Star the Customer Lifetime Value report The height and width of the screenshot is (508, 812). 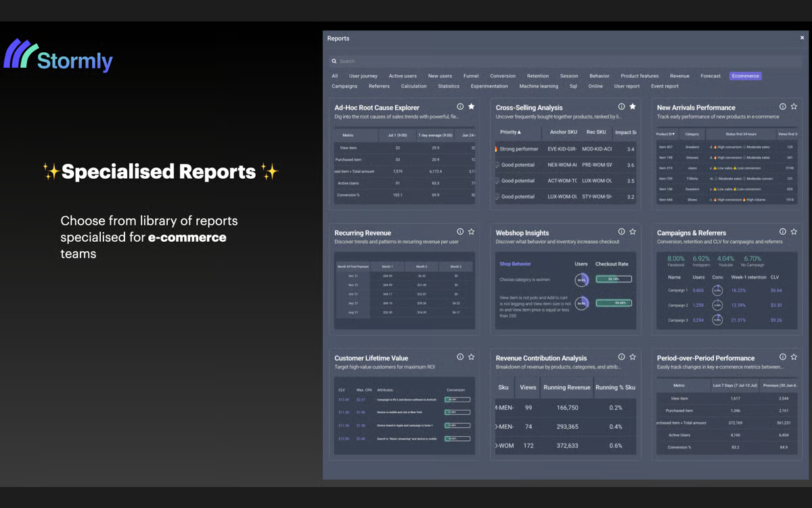point(472,357)
